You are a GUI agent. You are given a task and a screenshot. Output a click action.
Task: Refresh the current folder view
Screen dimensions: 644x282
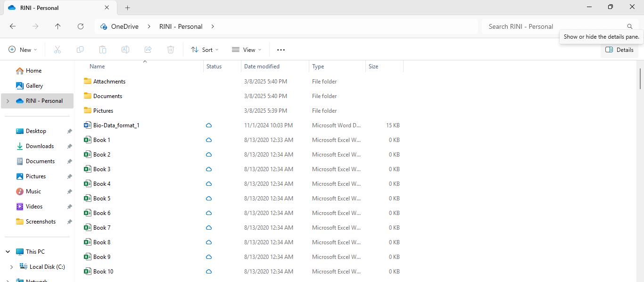tap(81, 26)
